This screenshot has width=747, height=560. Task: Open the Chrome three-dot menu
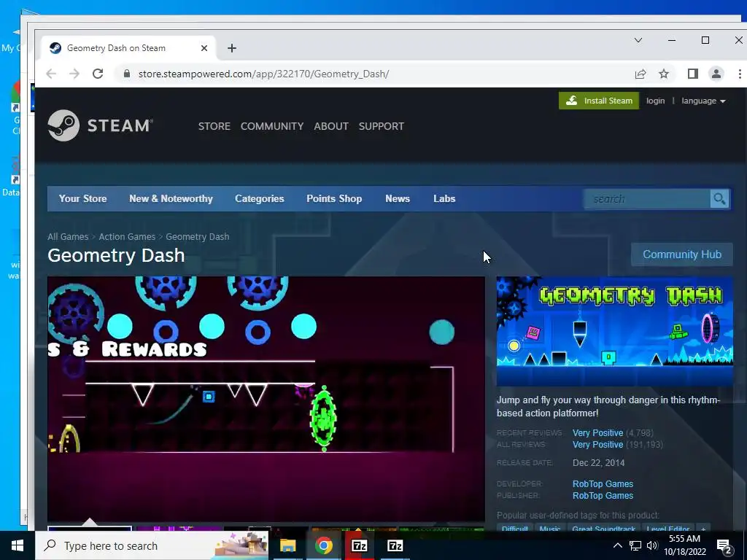[740, 74]
